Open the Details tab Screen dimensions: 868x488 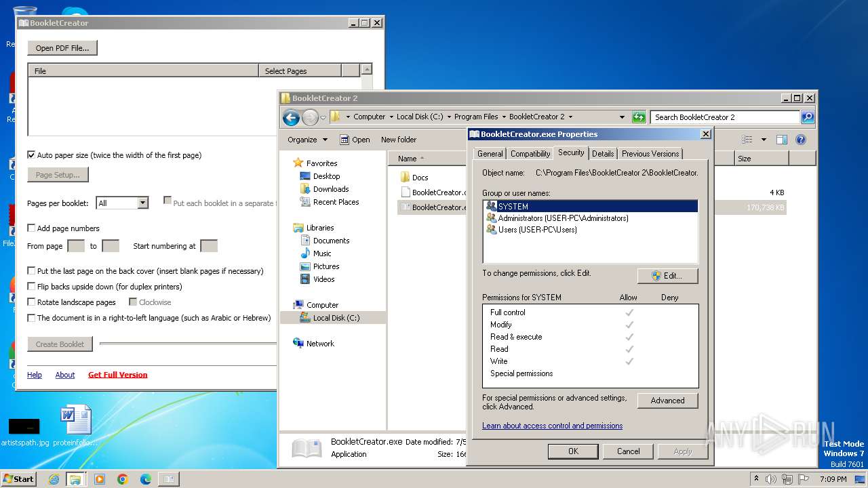point(603,154)
